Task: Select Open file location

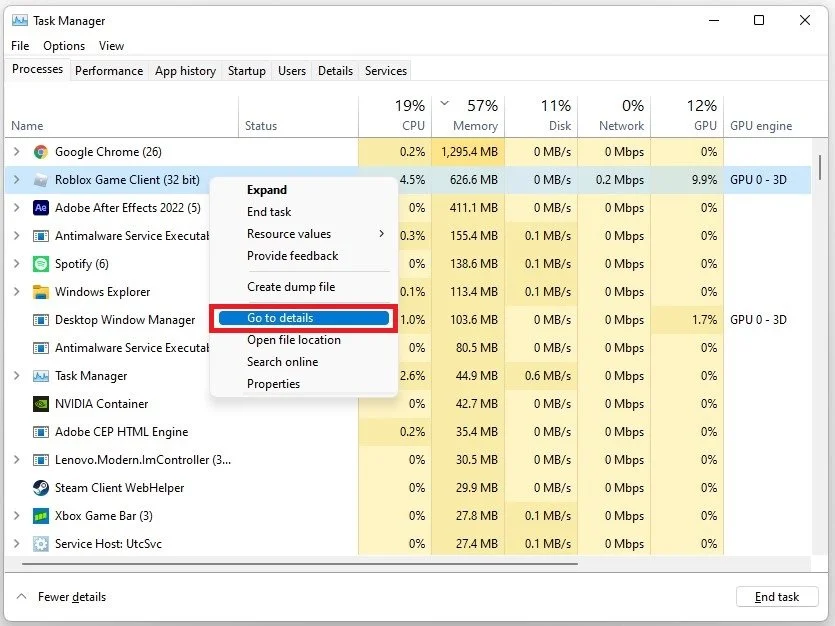Action: (304, 340)
